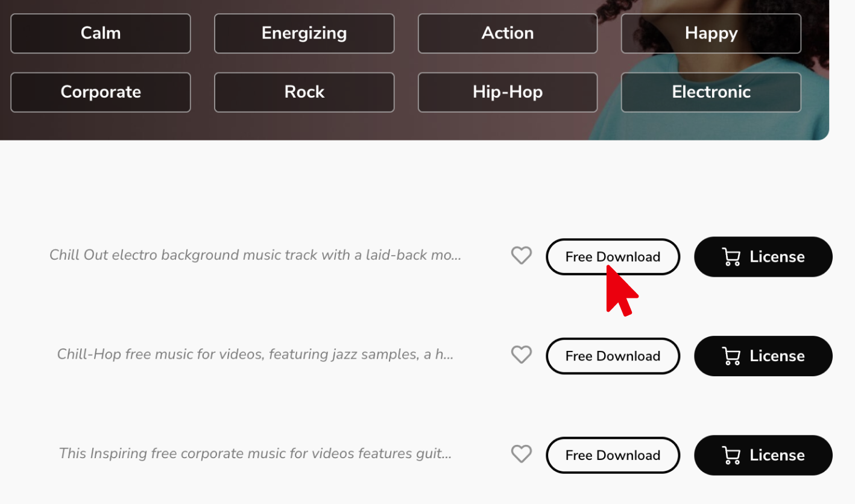The height and width of the screenshot is (504, 855).
Task: Pick the Happy mood filter
Action: 711,33
